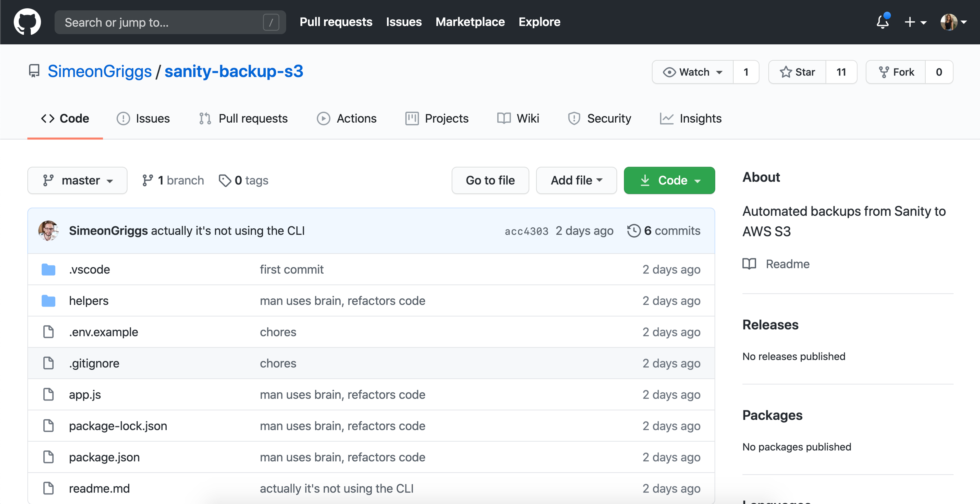Toggle Watch for this repository

[x=692, y=72]
